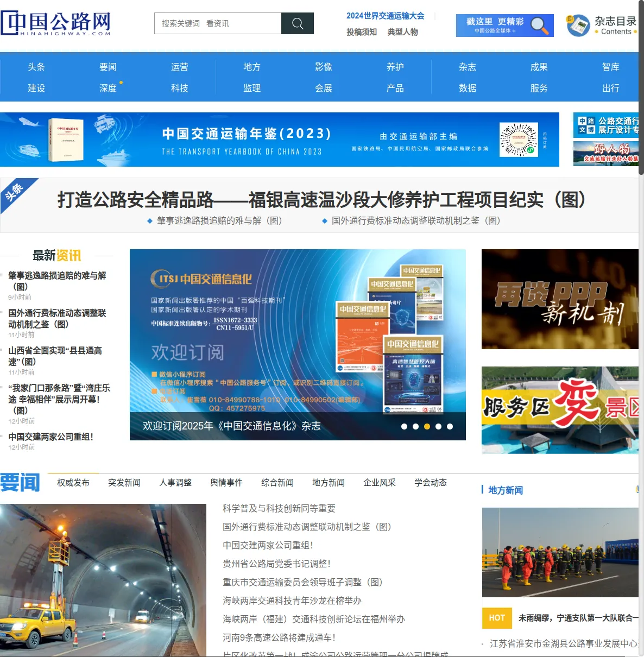
Task: Select 建设 in the navigation menu
Action: (x=36, y=88)
